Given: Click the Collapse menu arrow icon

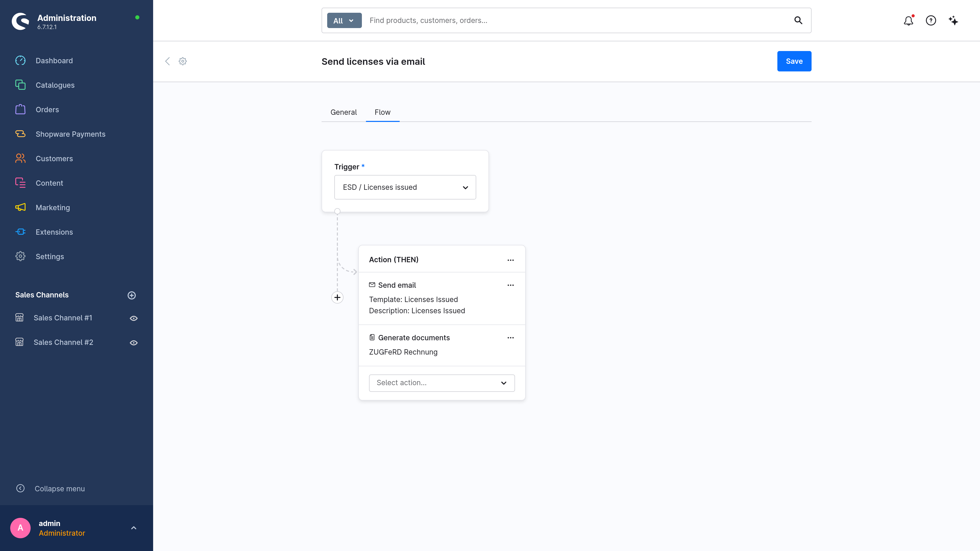Looking at the screenshot, I should [20, 488].
